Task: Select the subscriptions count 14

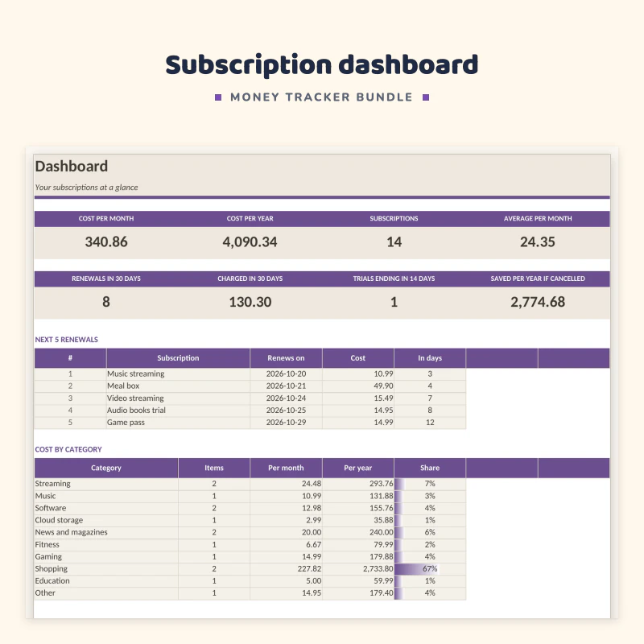Action: point(394,242)
